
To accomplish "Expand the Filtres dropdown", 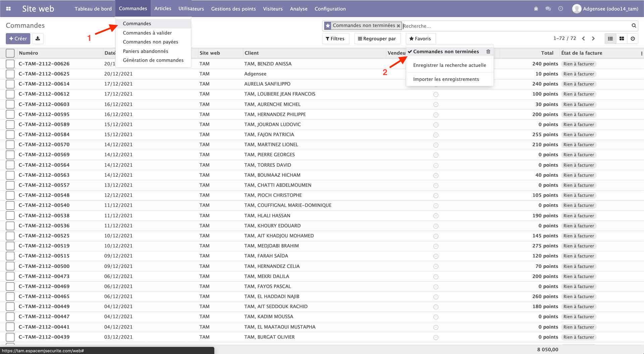I will pyautogui.click(x=335, y=39).
